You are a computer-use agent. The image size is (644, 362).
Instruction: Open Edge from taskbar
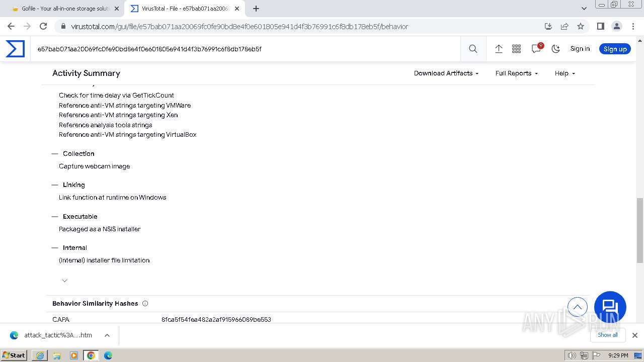pyautogui.click(x=108, y=355)
